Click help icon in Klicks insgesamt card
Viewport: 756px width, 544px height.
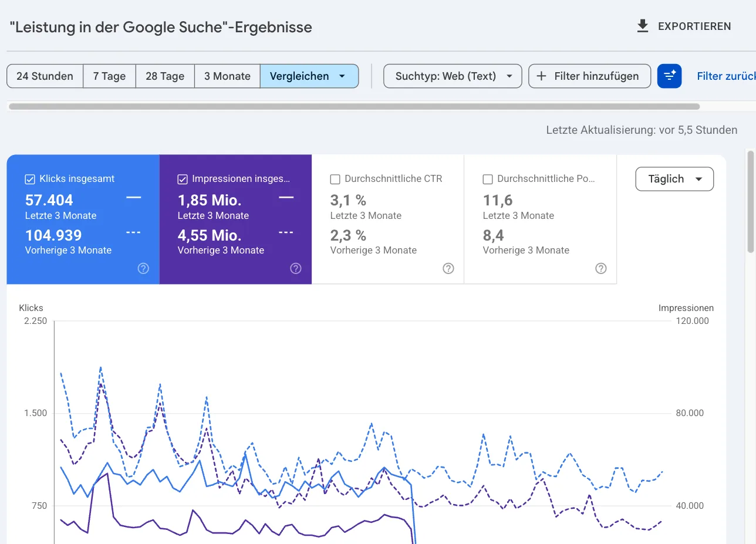click(143, 268)
